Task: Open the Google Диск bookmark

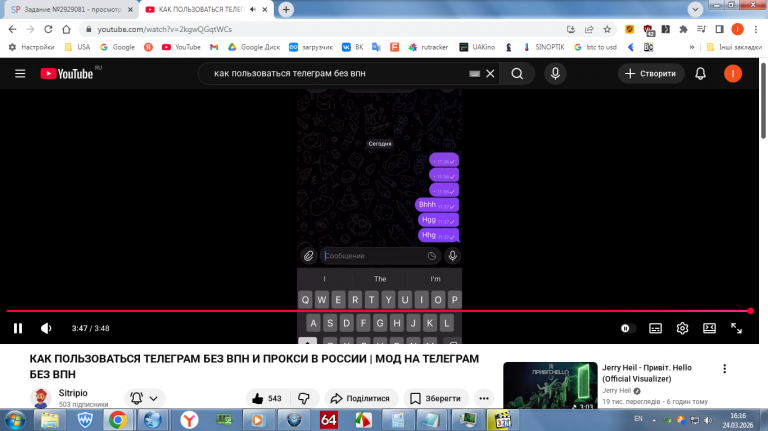Action: [254, 47]
